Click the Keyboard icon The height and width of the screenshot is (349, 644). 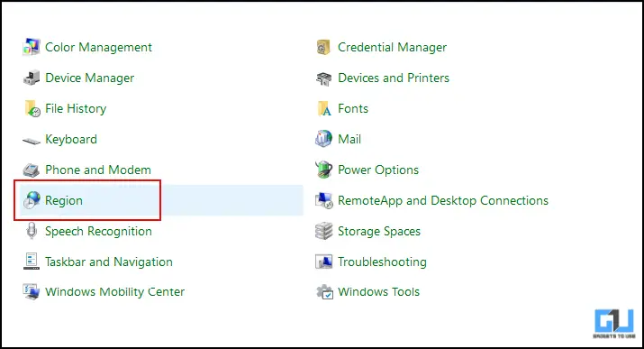(x=32, y=141)
